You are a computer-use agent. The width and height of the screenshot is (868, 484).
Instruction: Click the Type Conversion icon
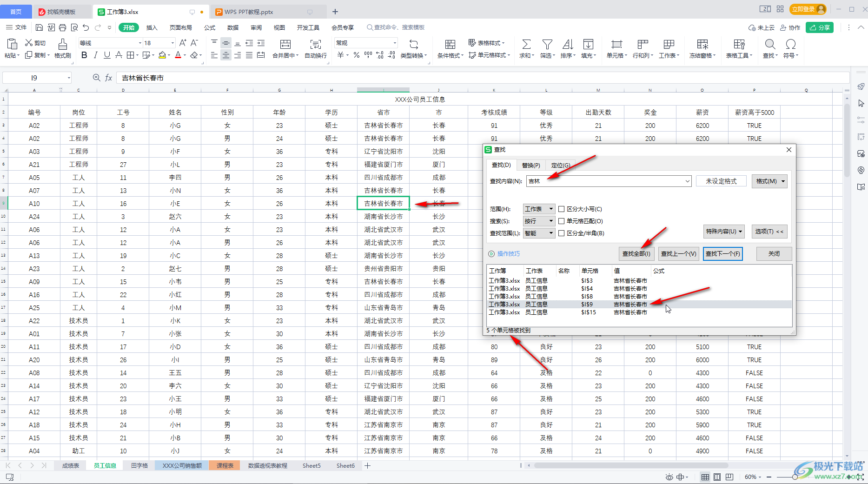click(414, 44)
